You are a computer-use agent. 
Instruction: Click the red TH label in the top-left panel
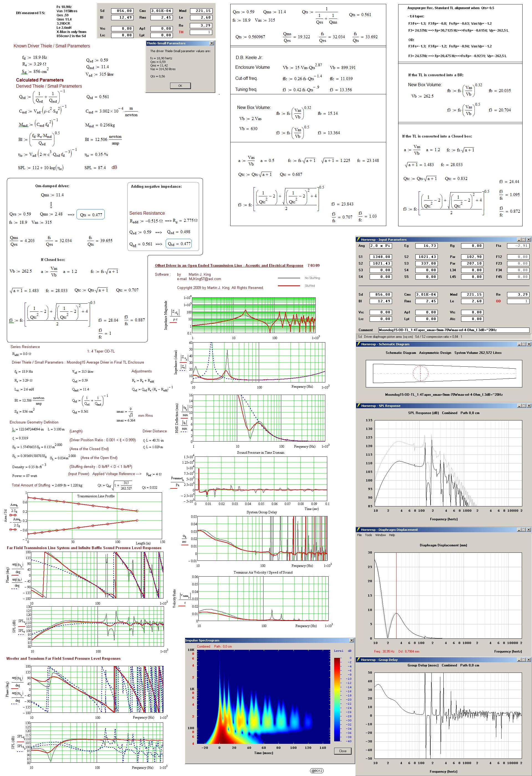[x=181, y=32]
